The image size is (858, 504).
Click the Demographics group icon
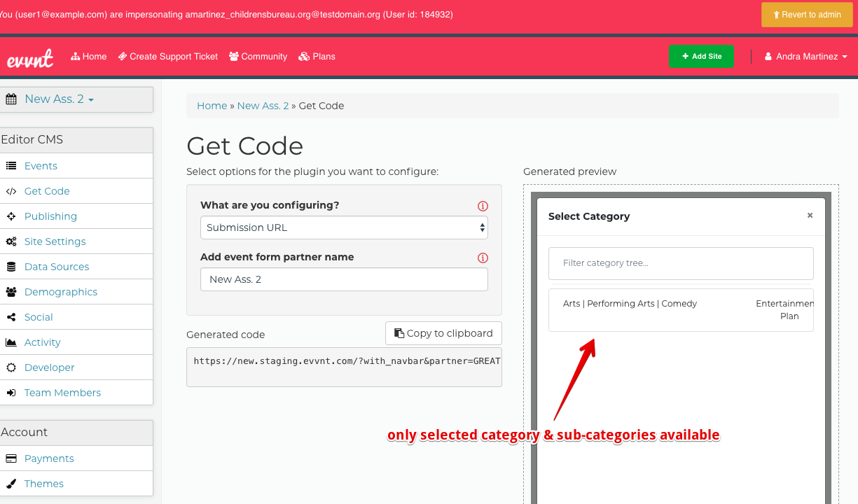pos(11,292)
